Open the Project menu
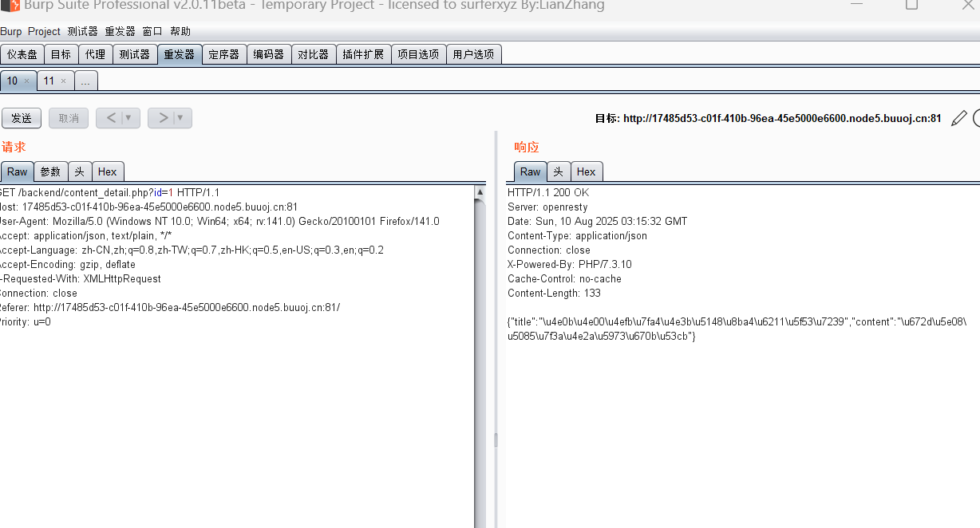The width and height of the screenshot is (980, 528). pos(44,31)
